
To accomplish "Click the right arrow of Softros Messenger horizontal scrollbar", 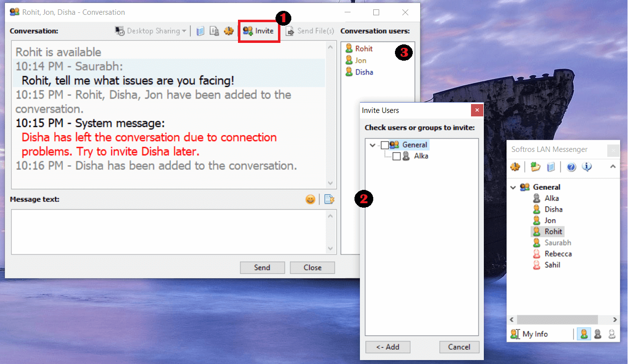I will 615,320.
